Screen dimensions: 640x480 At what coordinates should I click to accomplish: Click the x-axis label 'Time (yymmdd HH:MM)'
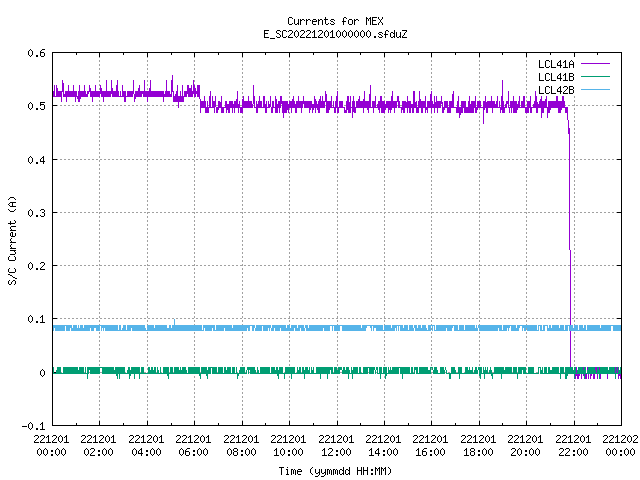(335, 471)
